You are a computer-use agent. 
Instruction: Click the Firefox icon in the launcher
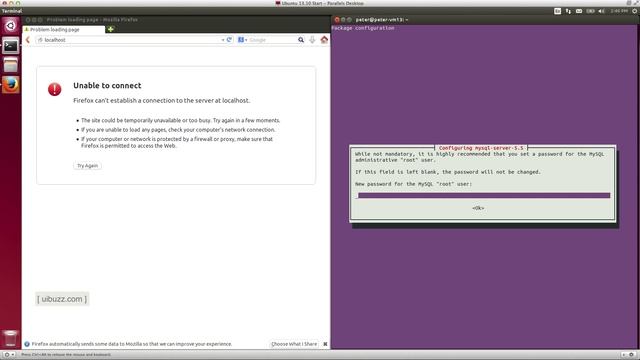(x=11, y=85)
